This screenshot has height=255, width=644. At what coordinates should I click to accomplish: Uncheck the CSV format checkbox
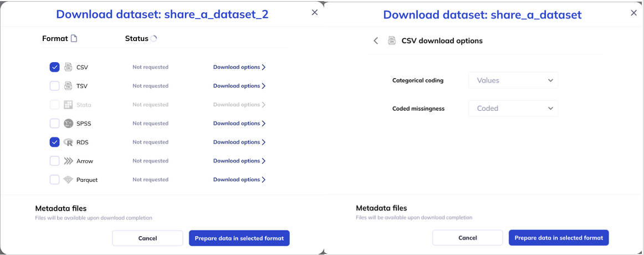(55, 67)
